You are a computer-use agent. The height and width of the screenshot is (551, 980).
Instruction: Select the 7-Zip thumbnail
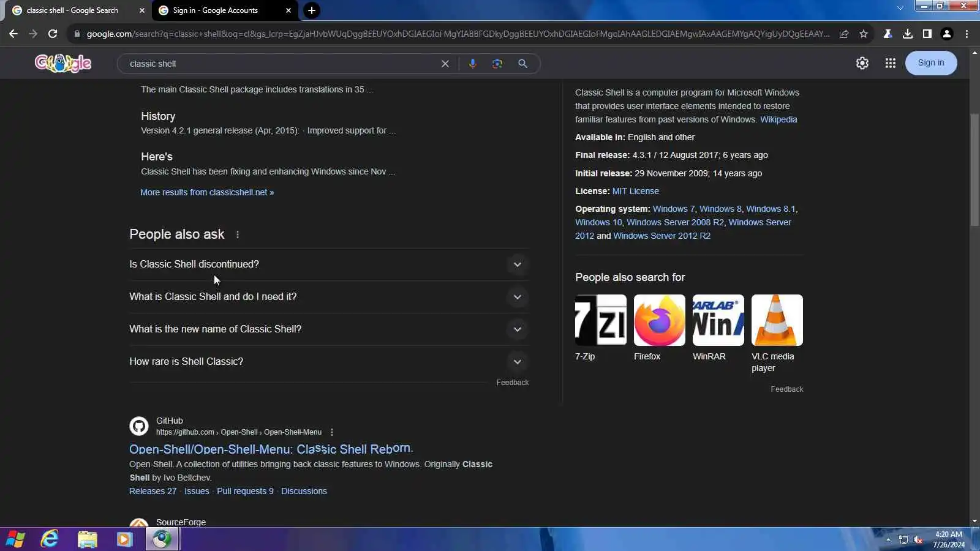coord(601,320)
